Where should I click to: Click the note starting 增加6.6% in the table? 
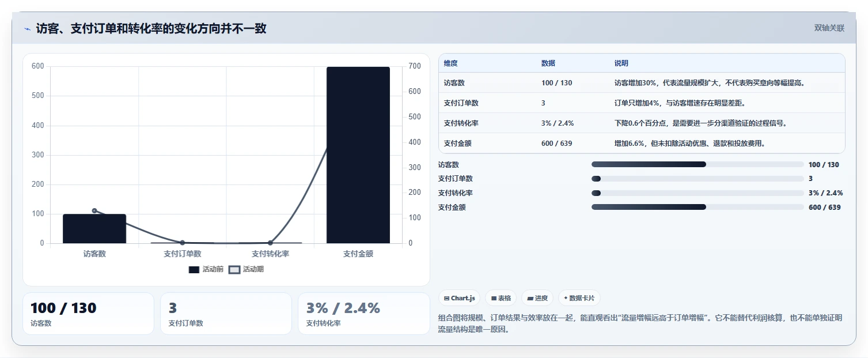[x=689, y=144]
